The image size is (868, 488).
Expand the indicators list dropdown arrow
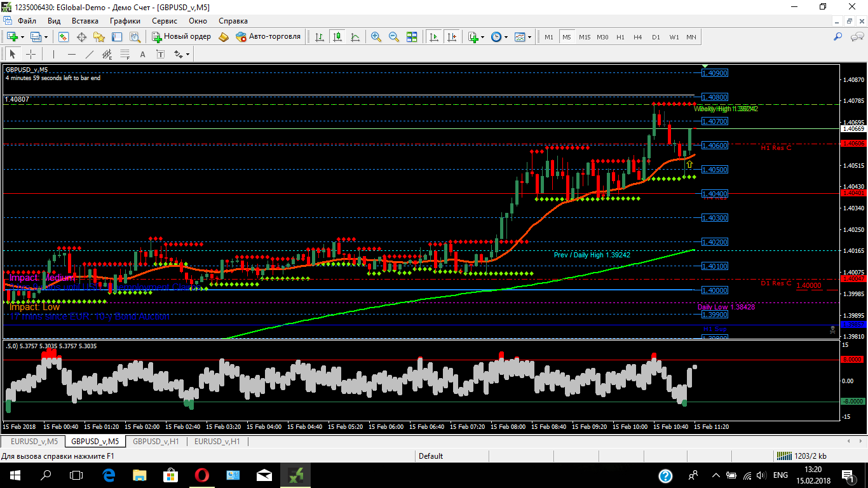(483, 37)
